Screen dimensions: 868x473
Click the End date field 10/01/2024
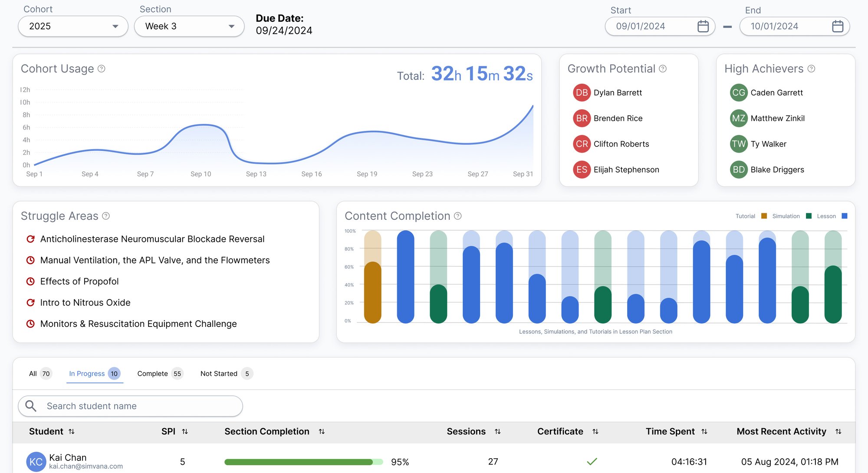(x=794, y=26)
